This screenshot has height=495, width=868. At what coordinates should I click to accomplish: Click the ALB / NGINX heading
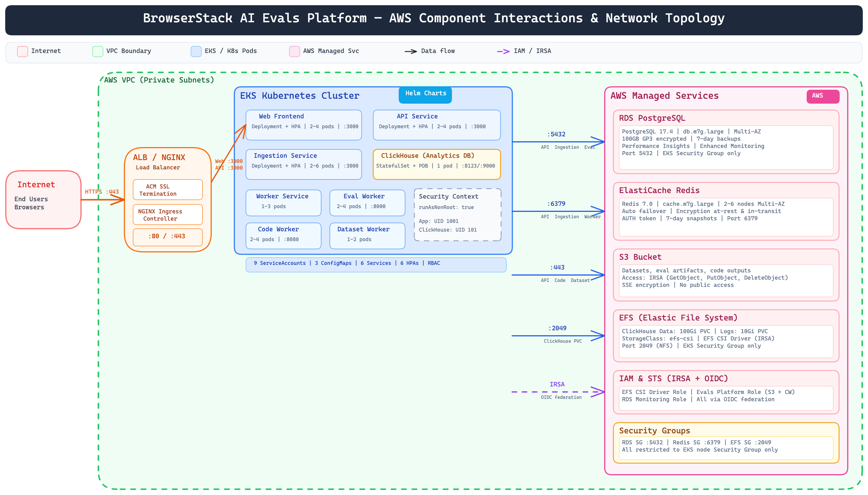click(x=159, y=157)
